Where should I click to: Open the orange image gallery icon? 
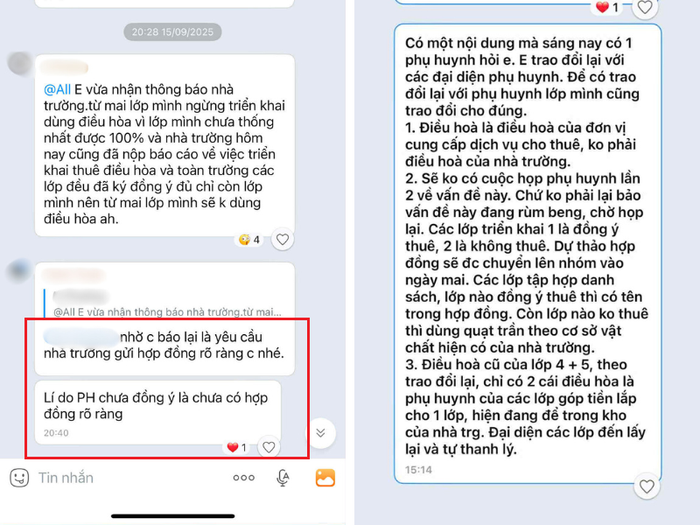point(325,478)
